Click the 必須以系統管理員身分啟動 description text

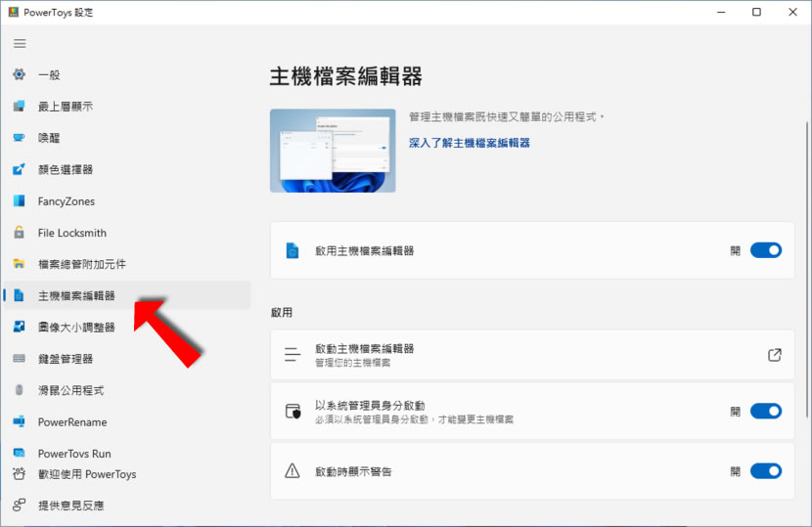click(414, 419)
